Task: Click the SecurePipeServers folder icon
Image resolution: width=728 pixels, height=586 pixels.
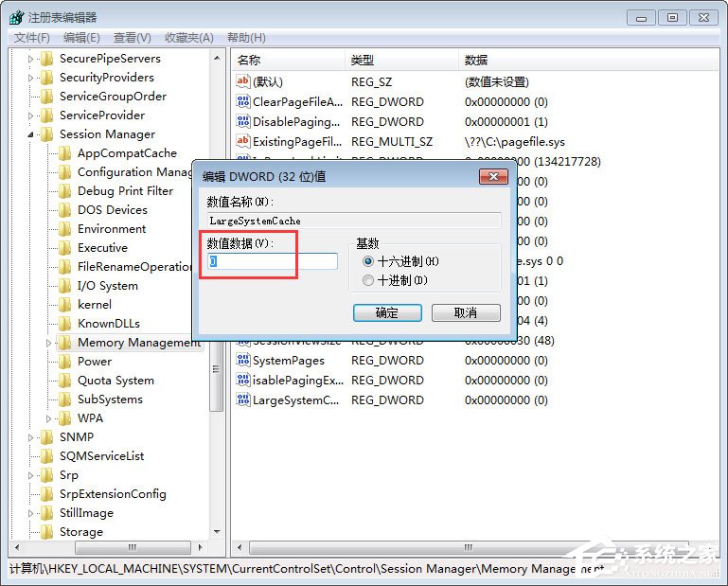Action: point(47,59)
